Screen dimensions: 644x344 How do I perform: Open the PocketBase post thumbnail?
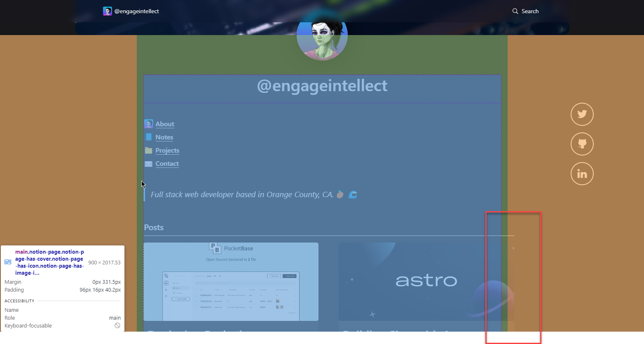tap(231, 282)
